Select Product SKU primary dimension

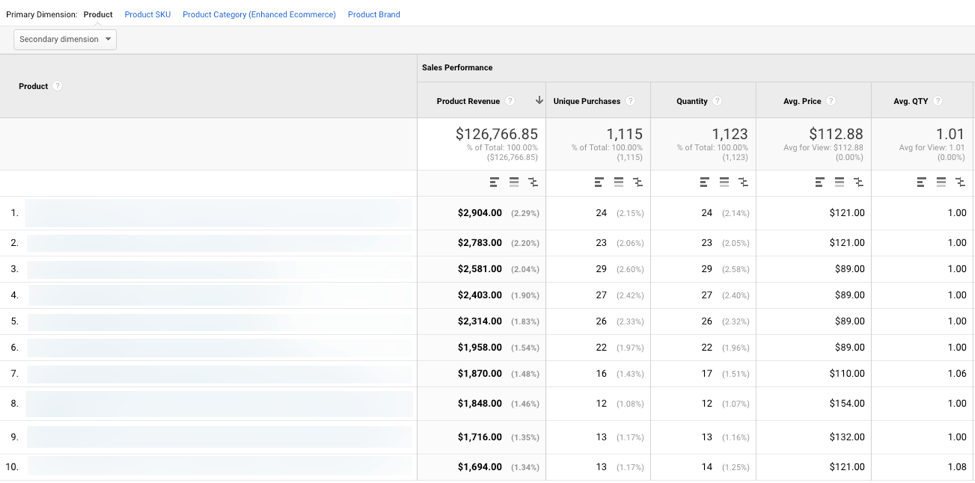(x=147, y=15)
